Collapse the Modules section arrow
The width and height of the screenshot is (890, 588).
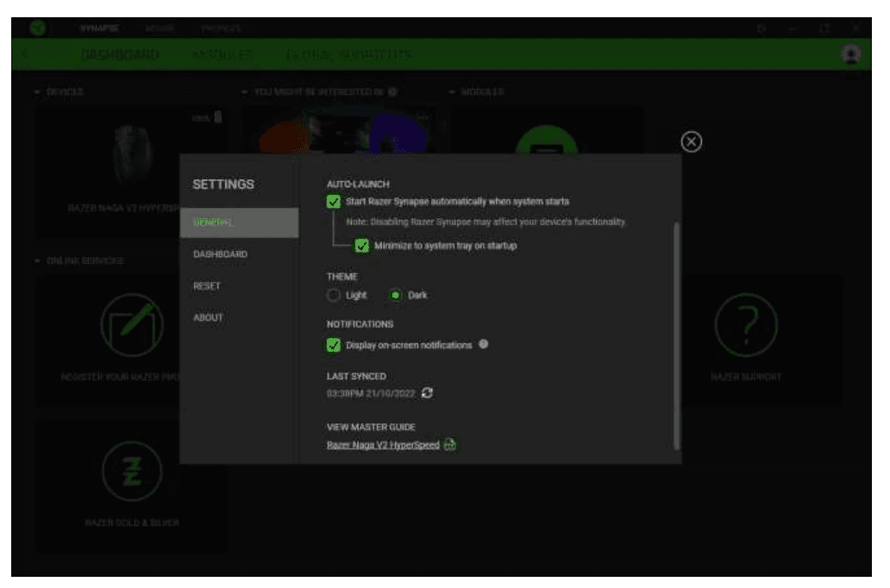(x=453, y=91)
